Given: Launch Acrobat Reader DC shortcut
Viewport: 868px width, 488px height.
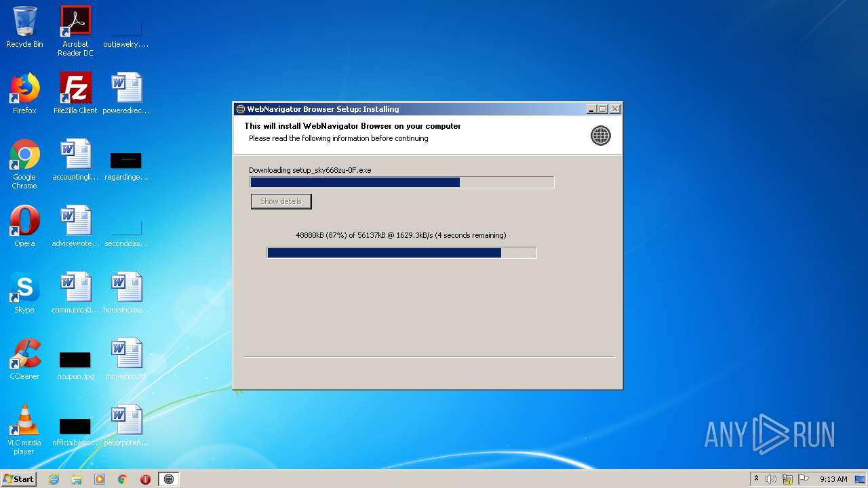Looking at the screenshot, I should 75,31.
